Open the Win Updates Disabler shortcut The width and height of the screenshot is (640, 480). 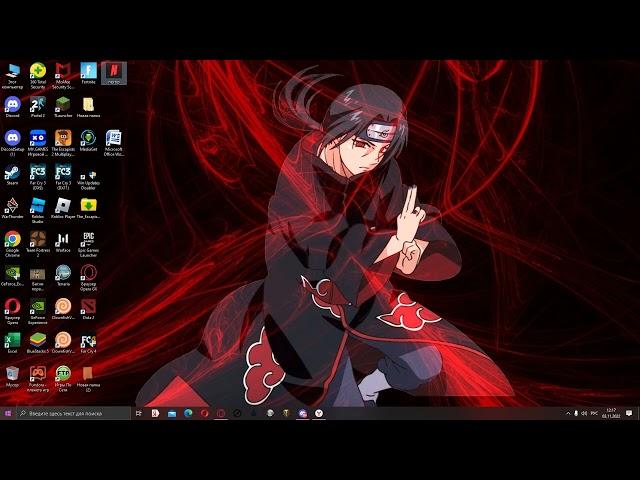tap(88, 180)
